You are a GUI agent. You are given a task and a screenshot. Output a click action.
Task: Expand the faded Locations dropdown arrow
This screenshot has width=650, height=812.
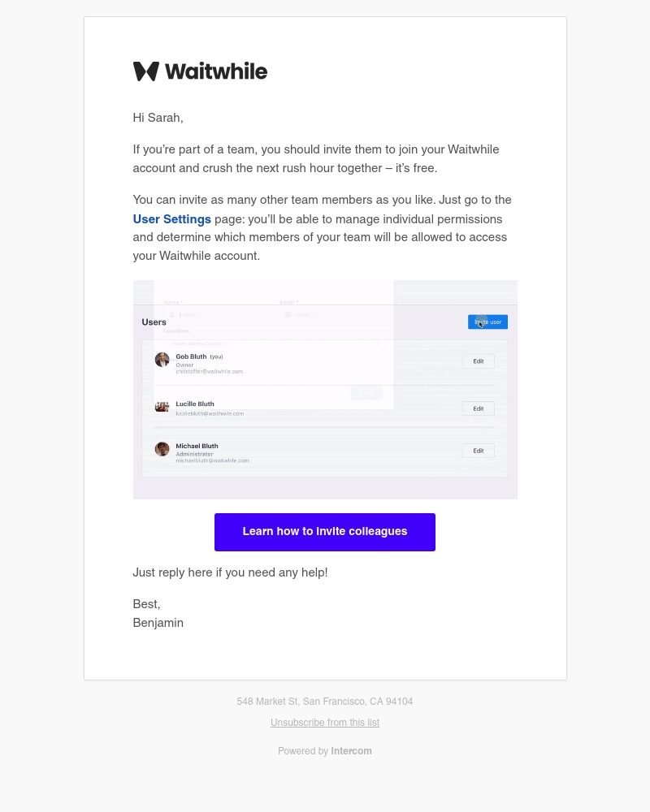(x=377, y=344)
